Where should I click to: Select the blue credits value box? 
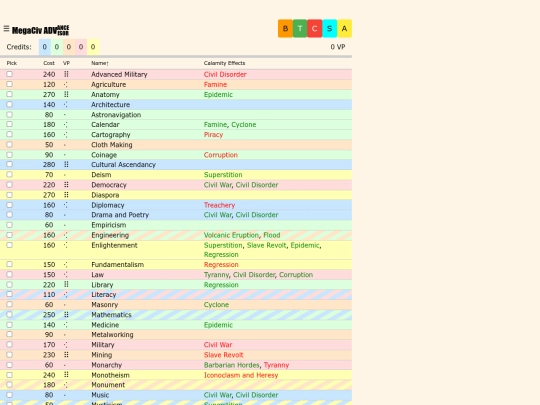tap(45, 47)
